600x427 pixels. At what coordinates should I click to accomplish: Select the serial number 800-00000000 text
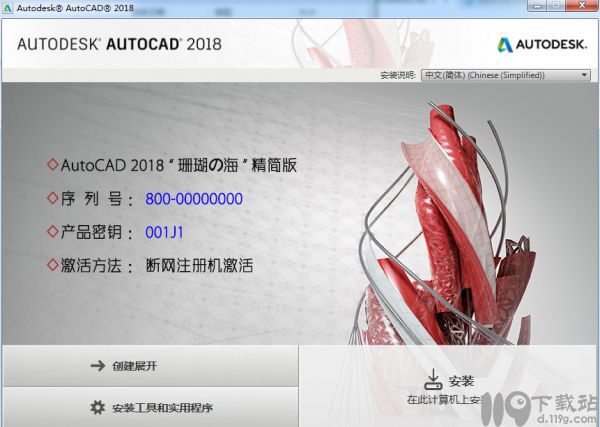(194, 199)
